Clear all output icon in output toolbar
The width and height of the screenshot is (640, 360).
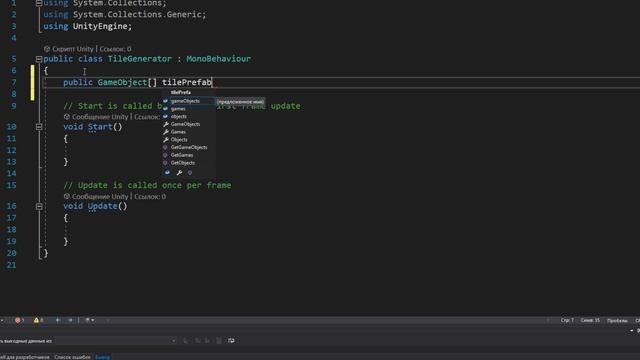(x=218, y=340)
